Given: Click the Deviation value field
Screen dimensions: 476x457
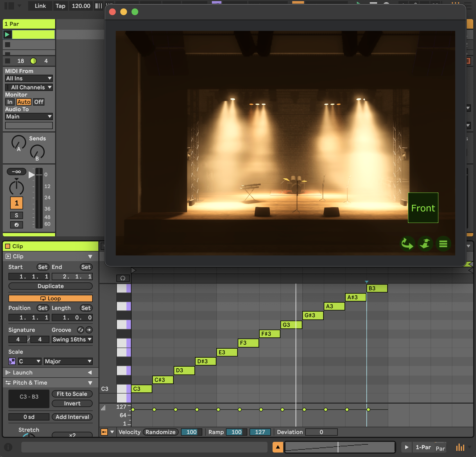Looking at the screenshot, I should click(321, 432).
